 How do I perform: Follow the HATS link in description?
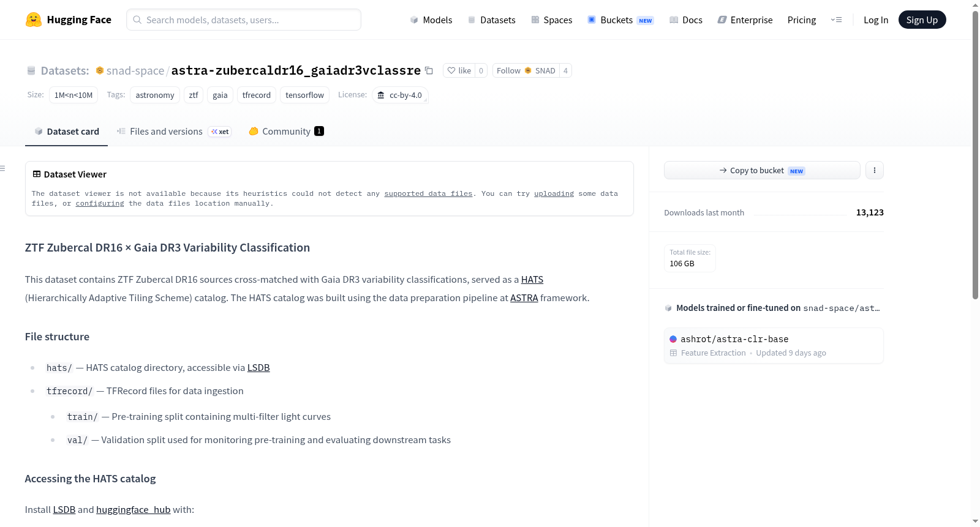pyautogui.click(x=532, y=279)
